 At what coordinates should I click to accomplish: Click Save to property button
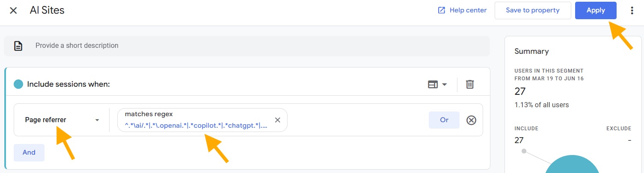coord(533,10)
